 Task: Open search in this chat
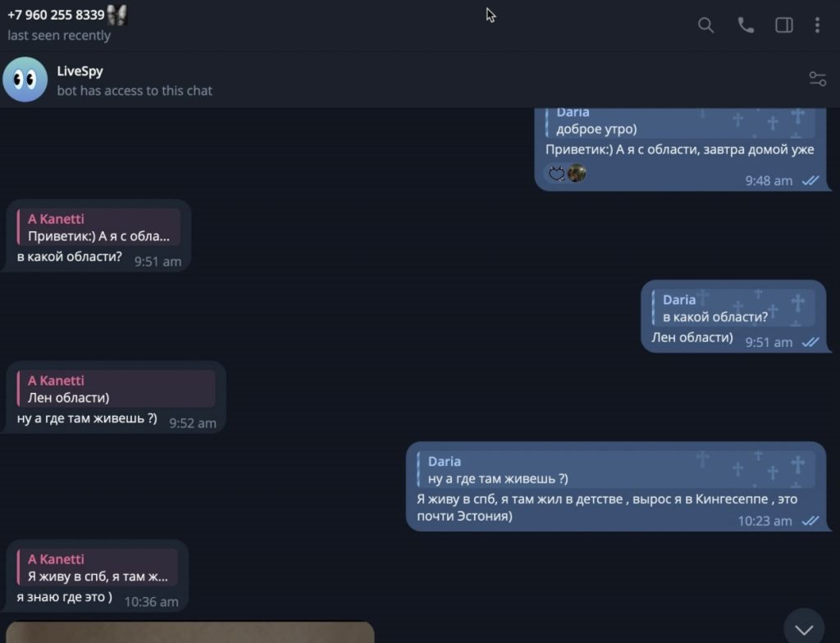click(705, 25)
